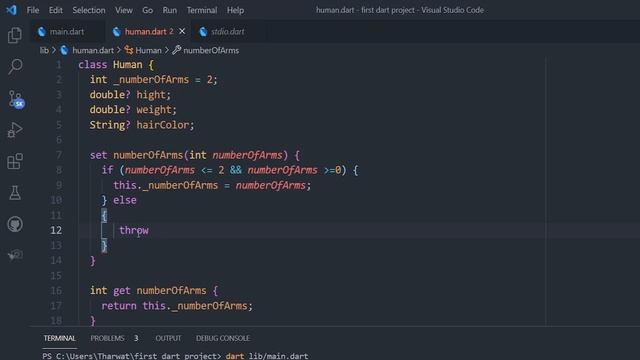Open the GitHub view in activity bar

pos(15,224)
